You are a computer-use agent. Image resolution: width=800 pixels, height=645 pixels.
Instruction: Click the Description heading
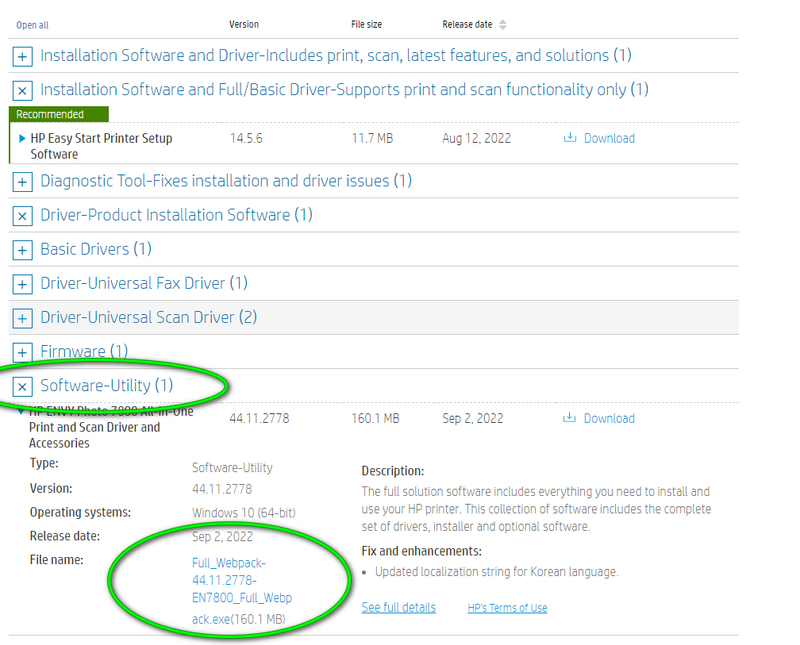click(392, 470)
